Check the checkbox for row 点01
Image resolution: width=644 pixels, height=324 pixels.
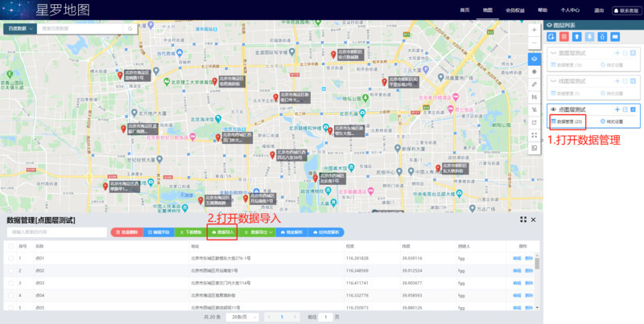pos(11,258)
